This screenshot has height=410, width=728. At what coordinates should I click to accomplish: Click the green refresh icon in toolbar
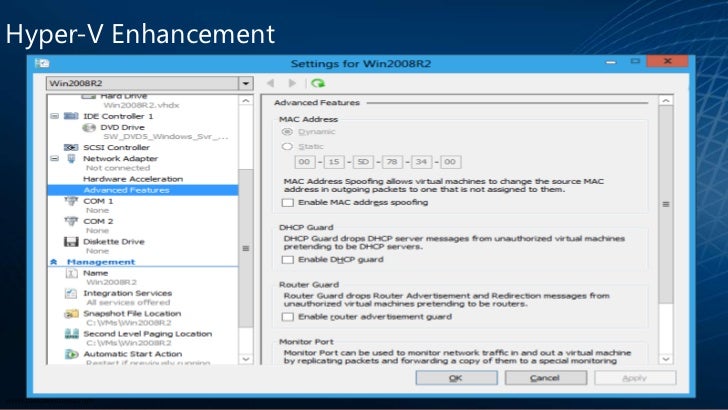[x=318, y=83]
